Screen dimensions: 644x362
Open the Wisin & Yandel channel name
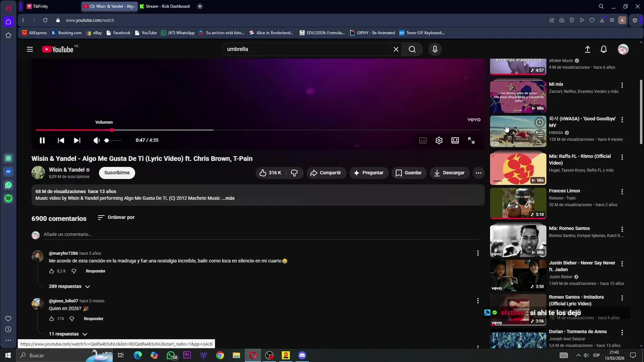click(x=66, y=170)
